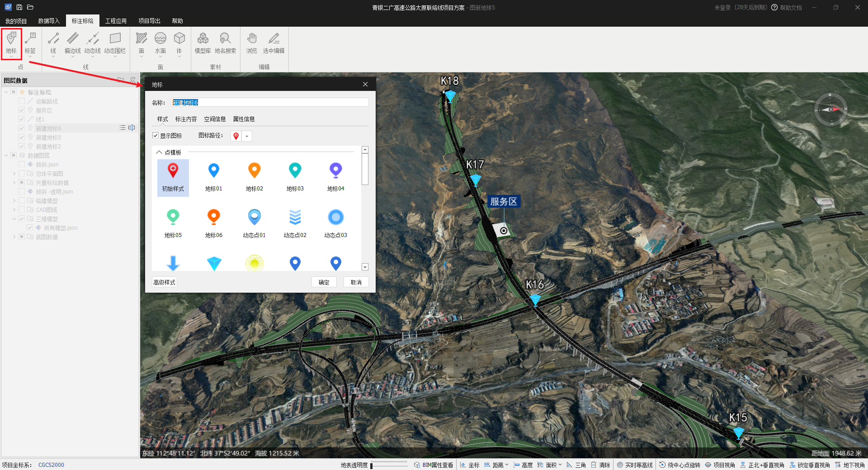Screen dimensions: 868x470
Task: Pick the 动态点03 marker template
Action: click(335, 223)
